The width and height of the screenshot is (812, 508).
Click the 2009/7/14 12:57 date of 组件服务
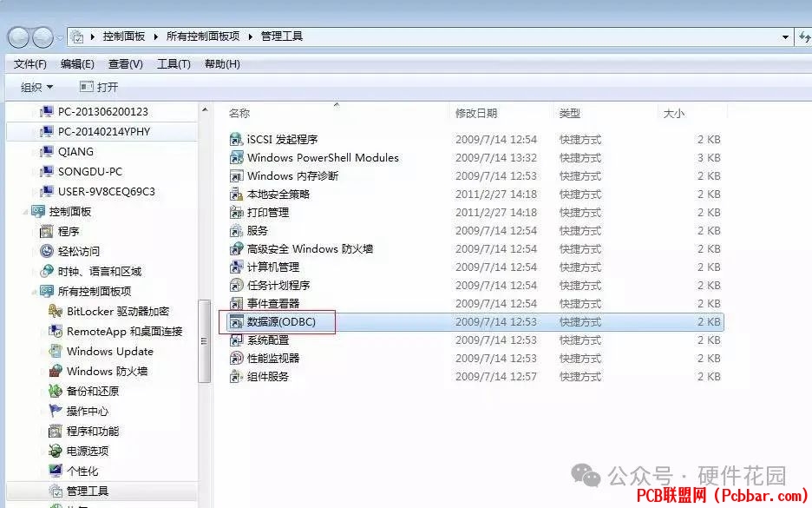click(x=496, y=376)
